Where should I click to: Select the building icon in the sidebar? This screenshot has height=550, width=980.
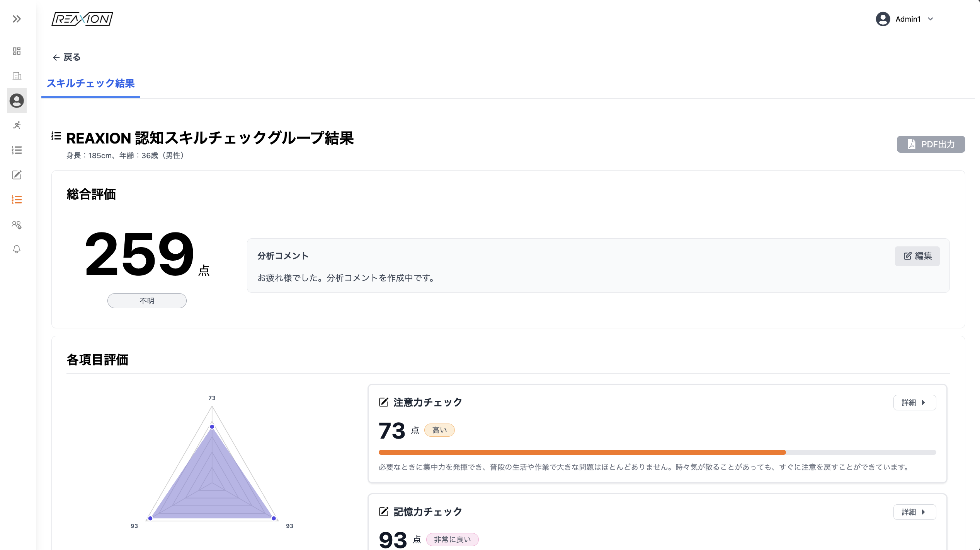17,76
